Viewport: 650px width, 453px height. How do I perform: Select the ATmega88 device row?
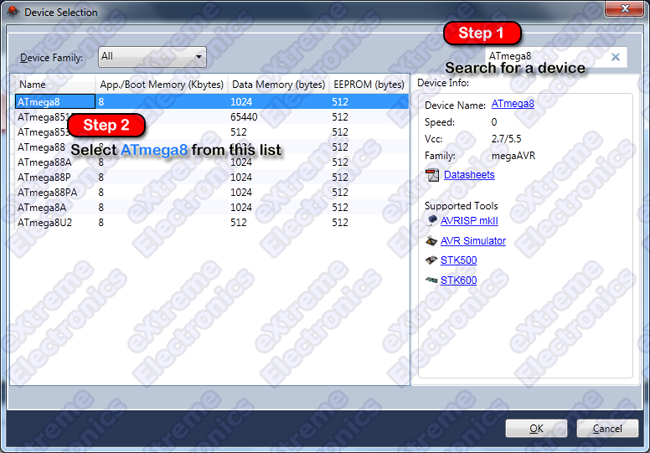(x=211, y=147)
